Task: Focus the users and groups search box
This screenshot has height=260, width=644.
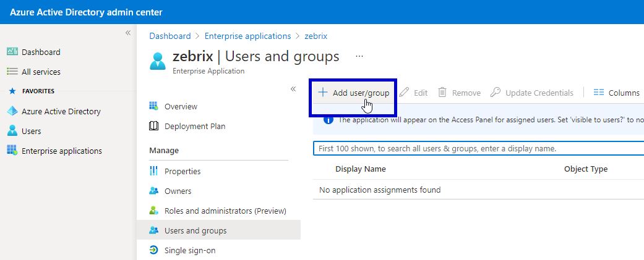Action: click(x=478, y=148)
